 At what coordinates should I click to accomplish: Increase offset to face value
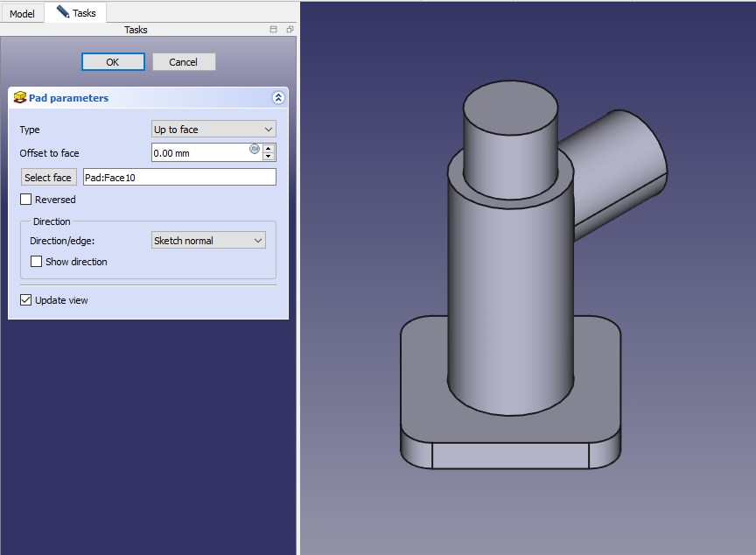click(x=269, y=148)
